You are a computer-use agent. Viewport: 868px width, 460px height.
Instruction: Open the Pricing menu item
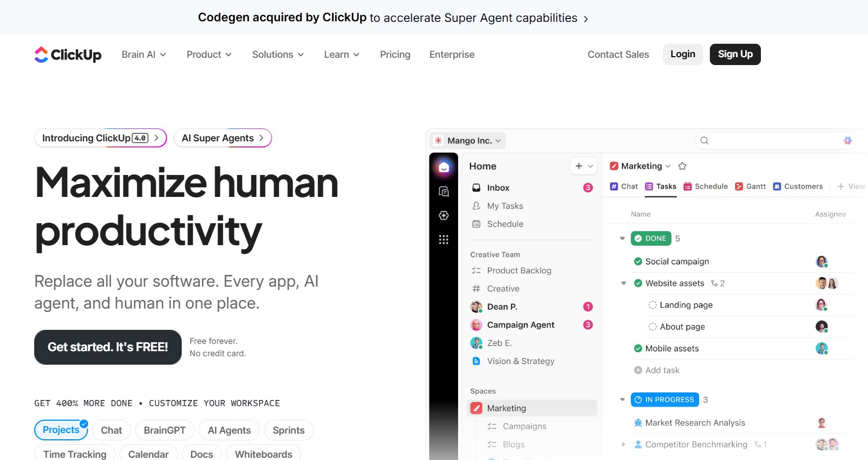(x=395, y=54)
